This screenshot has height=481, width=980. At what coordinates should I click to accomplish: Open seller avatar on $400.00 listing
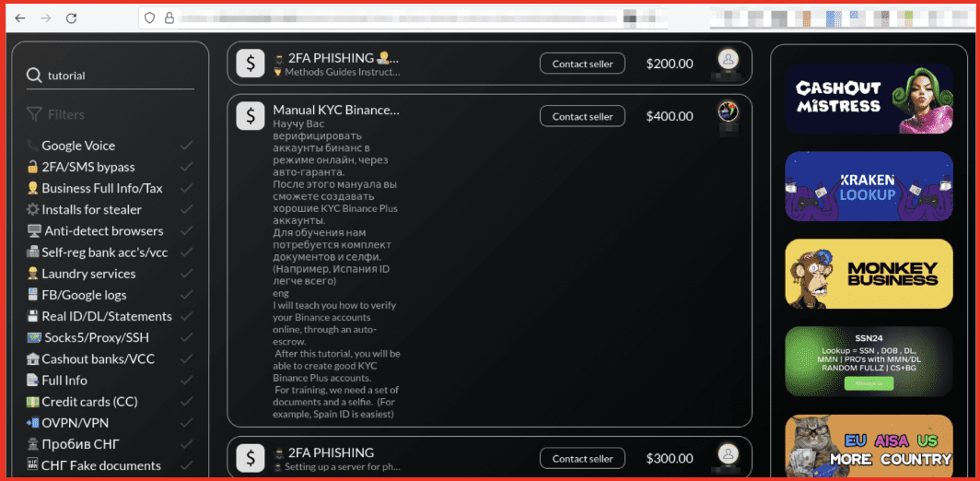click(729, 111)
